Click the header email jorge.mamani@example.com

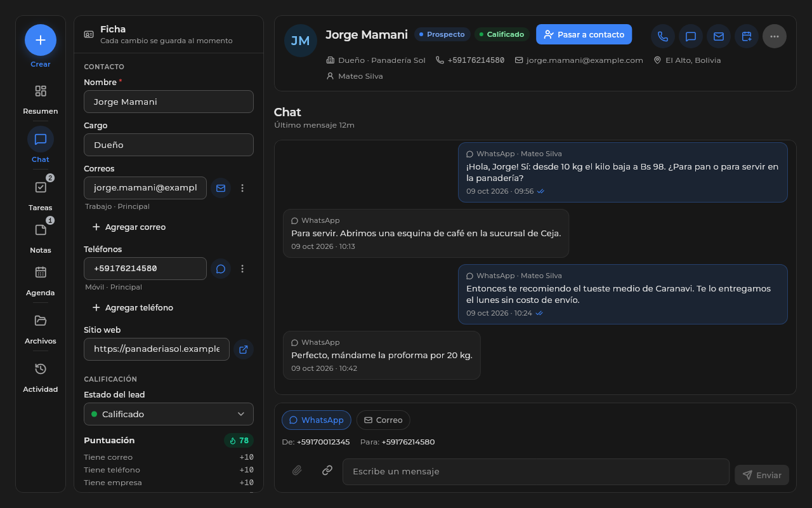[585, 60]
